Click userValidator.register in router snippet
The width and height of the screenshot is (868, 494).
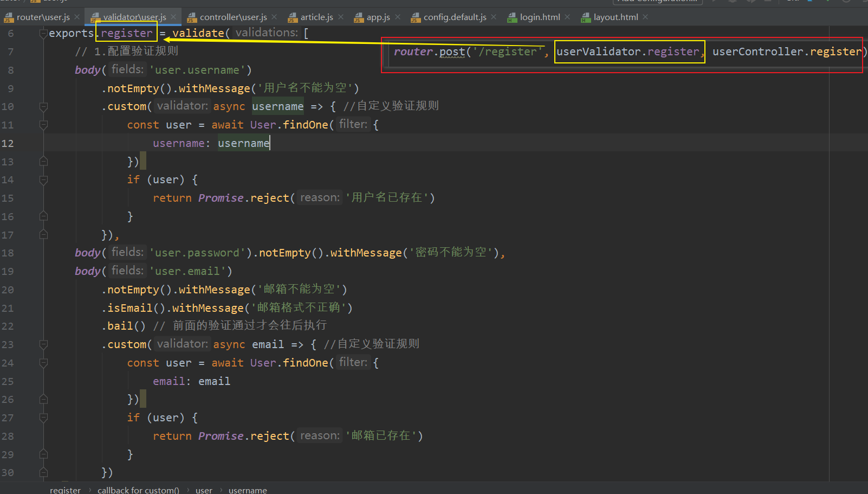628,52
